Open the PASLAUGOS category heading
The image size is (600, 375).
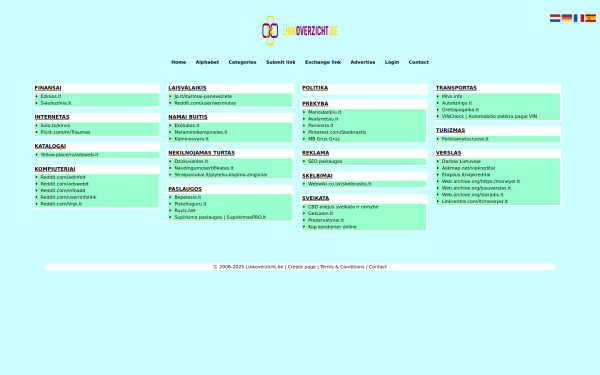(185, 189)
